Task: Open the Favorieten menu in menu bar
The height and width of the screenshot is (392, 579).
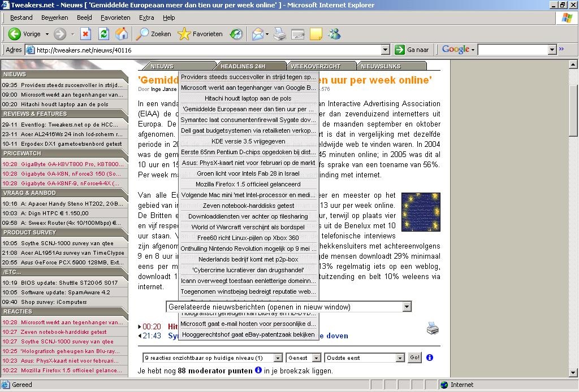Action: coord(115,18)
